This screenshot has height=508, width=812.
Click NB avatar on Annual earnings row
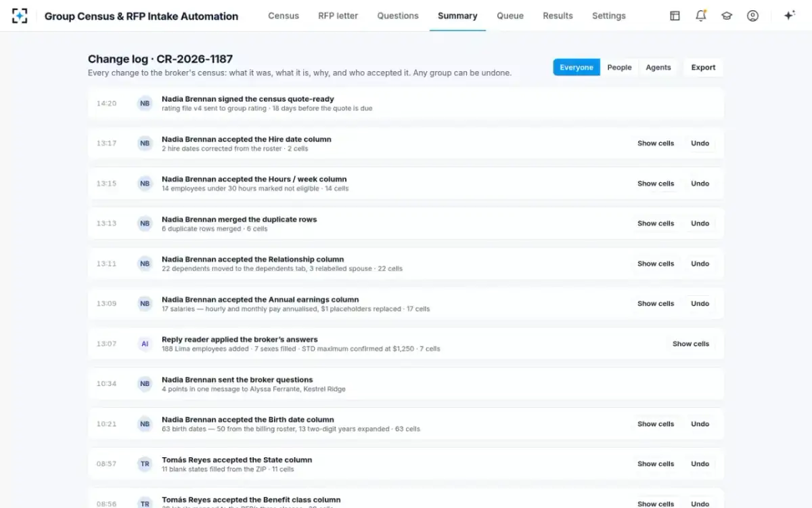click(x=145, y=303)
